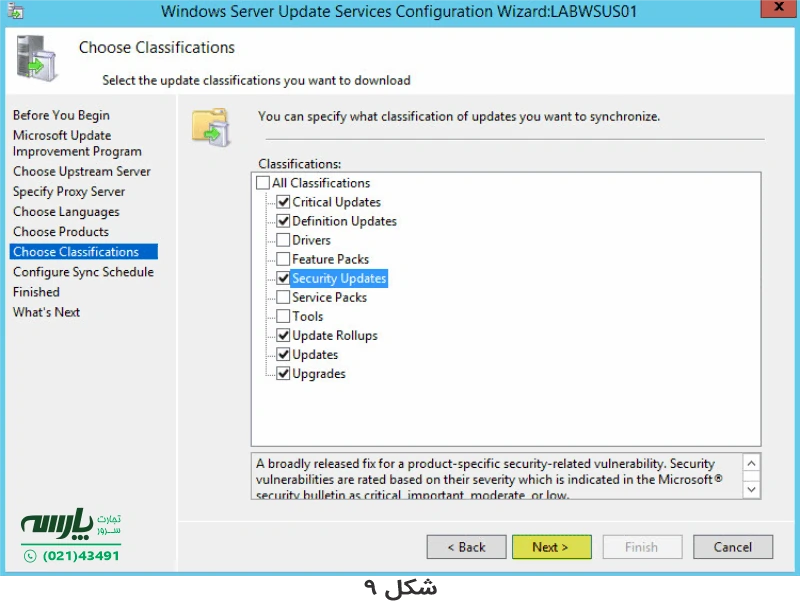Open the Choose Upstream Server step
800x601 pixels.
coord(82,171)
